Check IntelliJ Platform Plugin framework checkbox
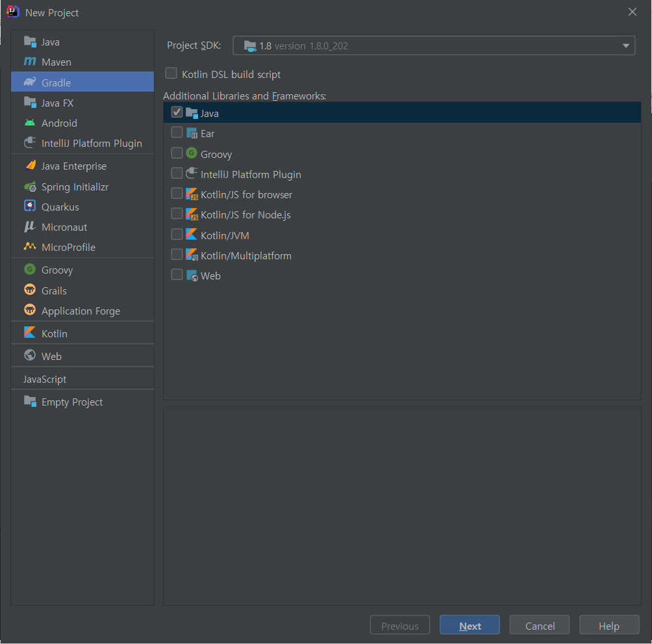Screen dimensions: 652x644 [177, 173]
